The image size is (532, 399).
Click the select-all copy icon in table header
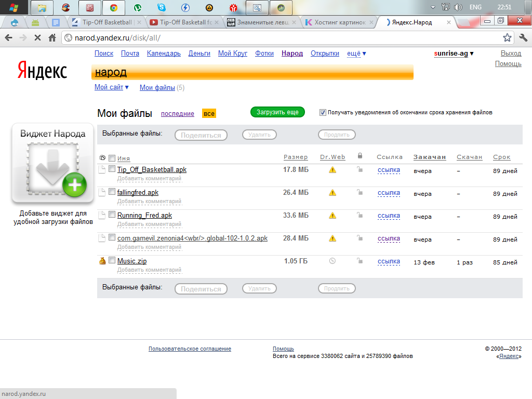pos(102,157)
